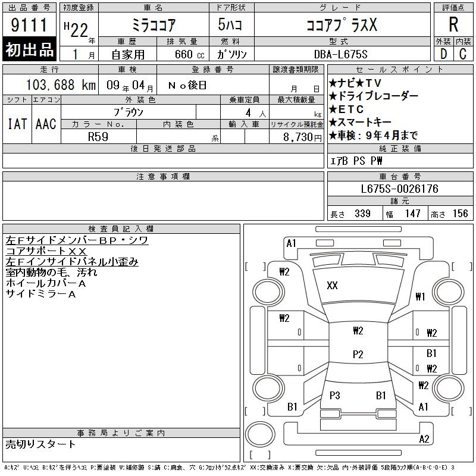476x476 pixels.
Task: Select note 左Fインサイドパネル小歪み
Action: tap(72, 262)
